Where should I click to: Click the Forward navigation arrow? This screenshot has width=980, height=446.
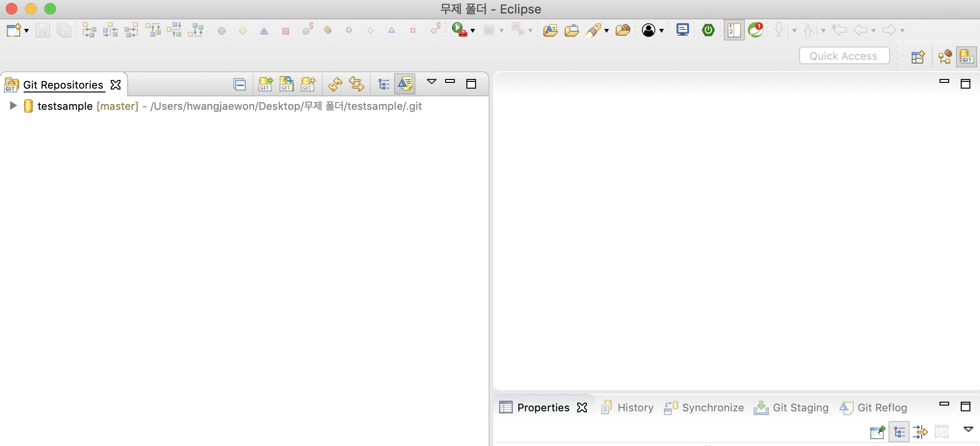click(889, 30)
